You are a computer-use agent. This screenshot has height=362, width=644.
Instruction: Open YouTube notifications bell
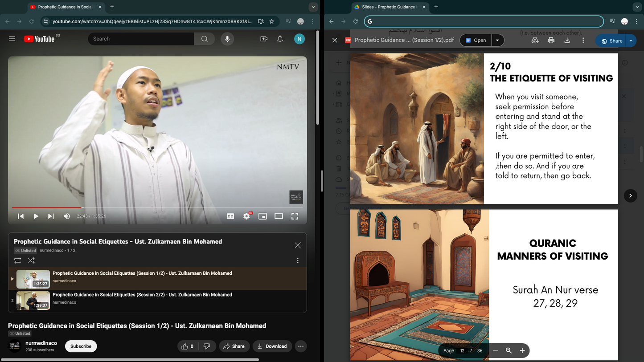[x=280, y=39]
